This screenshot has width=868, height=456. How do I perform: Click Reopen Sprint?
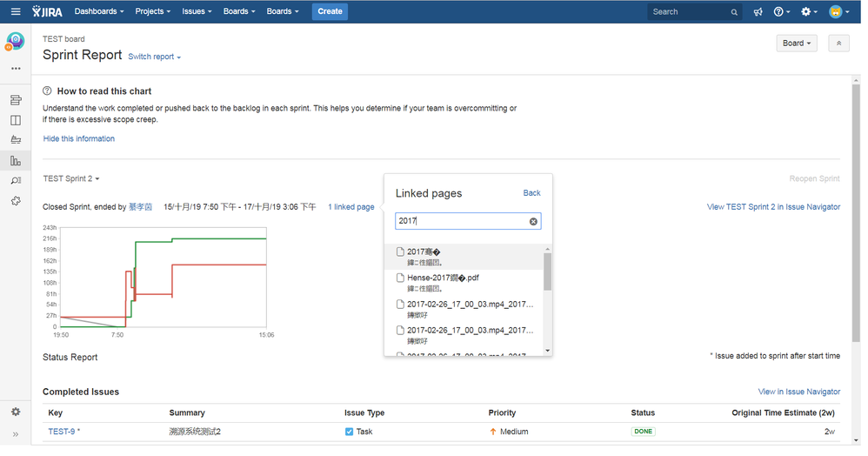click(814, 178)
